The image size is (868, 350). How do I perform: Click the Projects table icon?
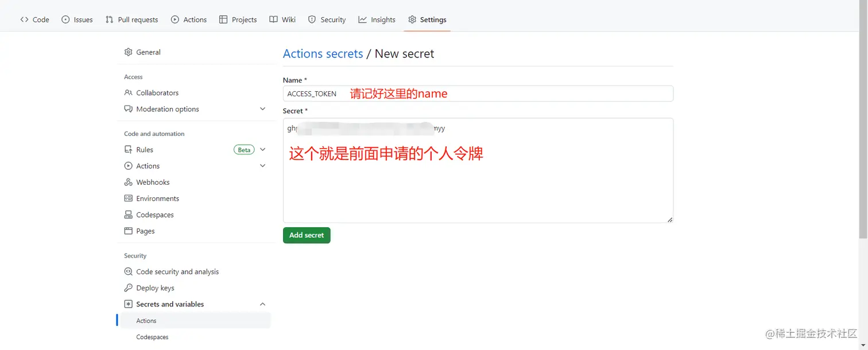[223, 20]
